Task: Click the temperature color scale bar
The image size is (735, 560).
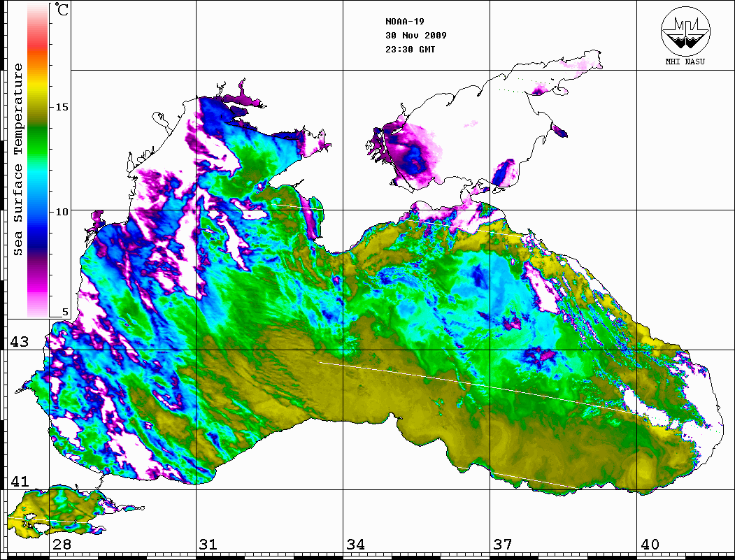Action: (38, 160)
